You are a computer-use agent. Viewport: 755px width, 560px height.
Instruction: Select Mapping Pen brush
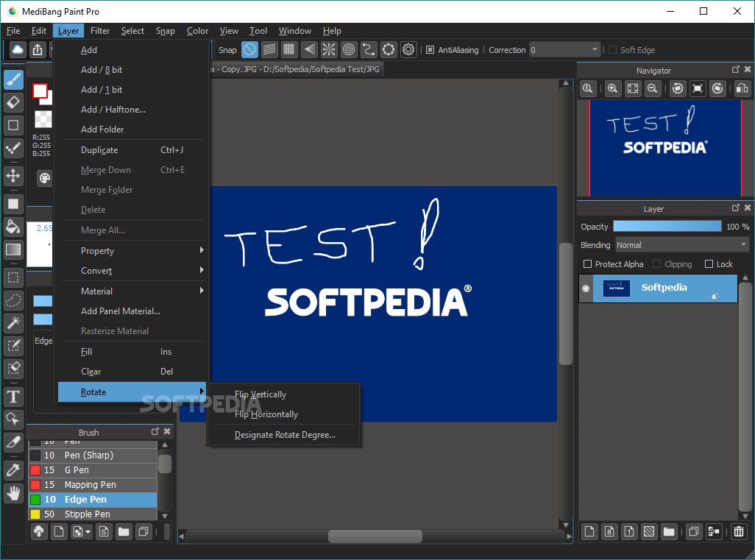tap(93, 485)
